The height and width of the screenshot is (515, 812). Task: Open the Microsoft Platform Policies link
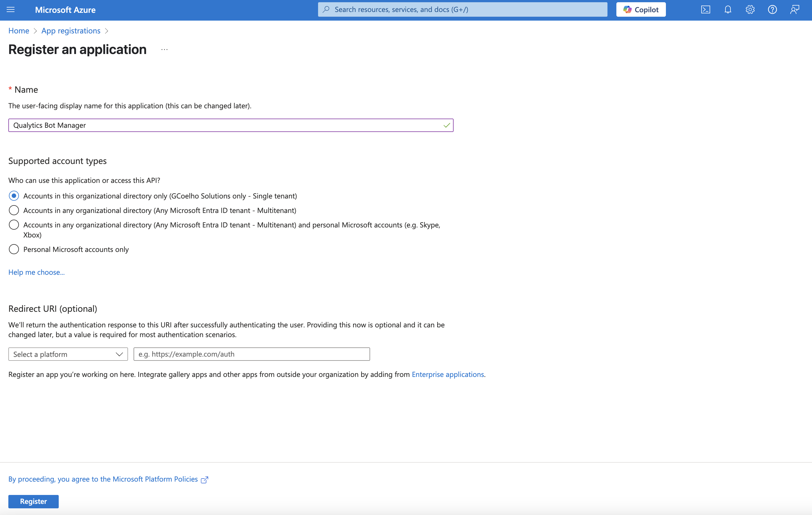[103, 479]
